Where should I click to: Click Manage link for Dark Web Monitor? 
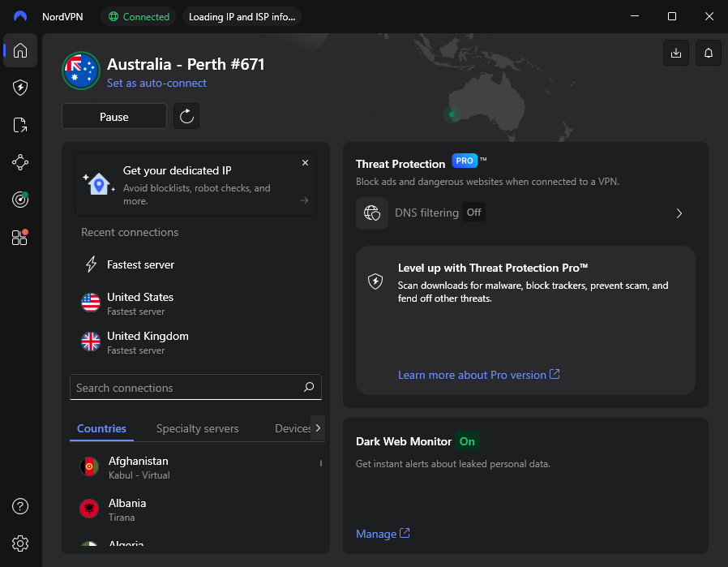click(383, 534)
